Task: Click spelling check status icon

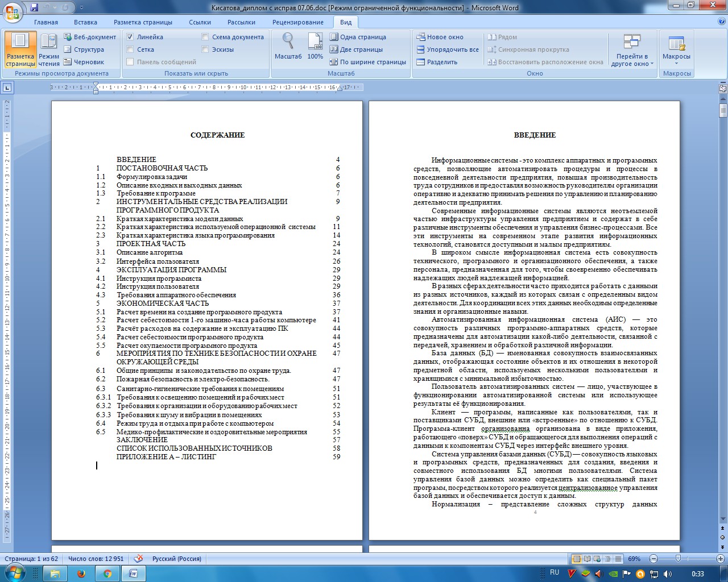Action: click(138, 559)
